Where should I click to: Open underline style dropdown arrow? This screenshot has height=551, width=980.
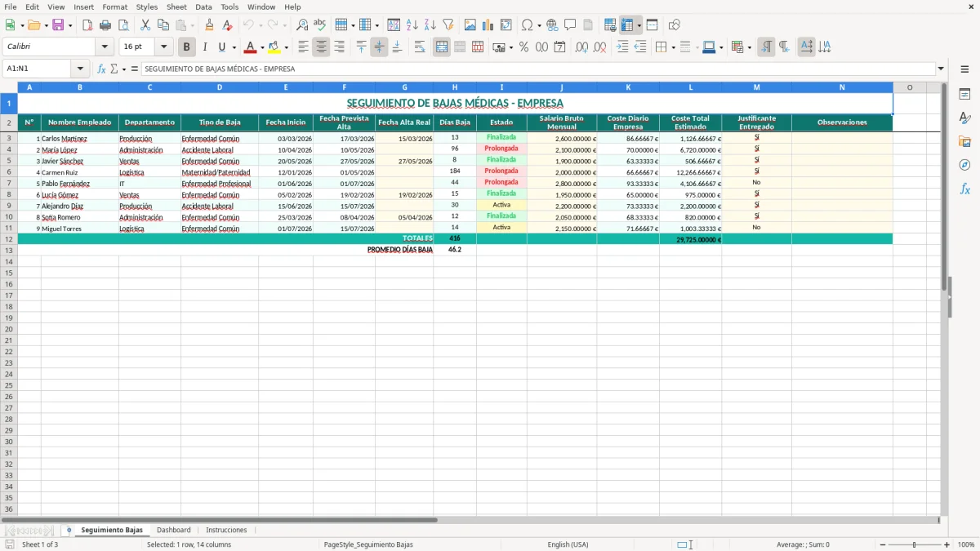234,47
